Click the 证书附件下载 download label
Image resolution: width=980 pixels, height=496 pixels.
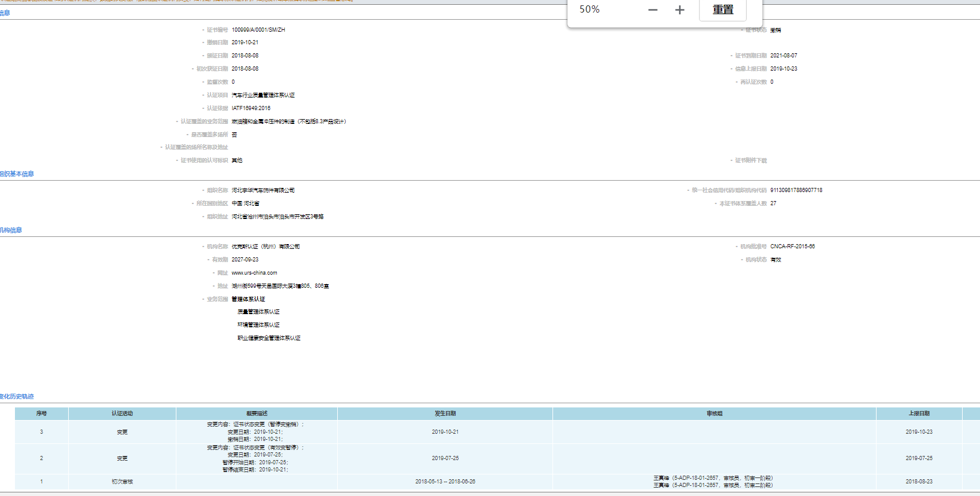tap(750, 160)
